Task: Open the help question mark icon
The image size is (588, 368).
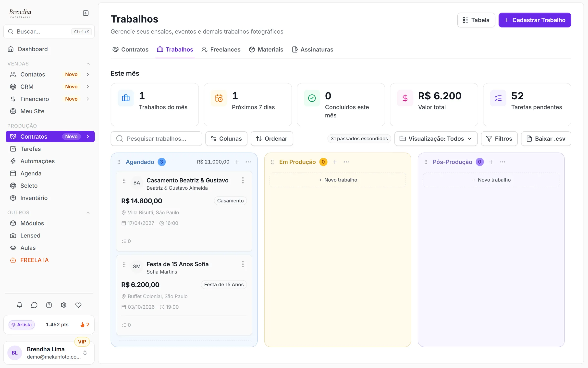Action: pyautogui.click(x=49, y=305)
